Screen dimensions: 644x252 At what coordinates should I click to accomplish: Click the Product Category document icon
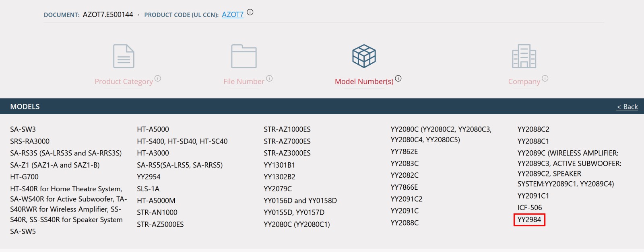point(124,56)
